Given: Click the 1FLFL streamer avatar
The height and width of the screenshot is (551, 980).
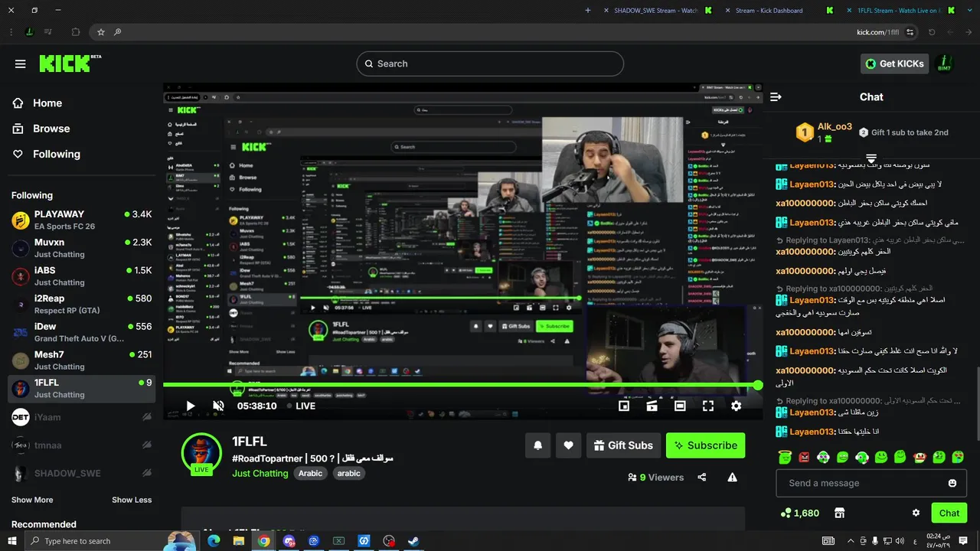Looking at the screenshot, I should pyautogui.click(x=201, y=452).
